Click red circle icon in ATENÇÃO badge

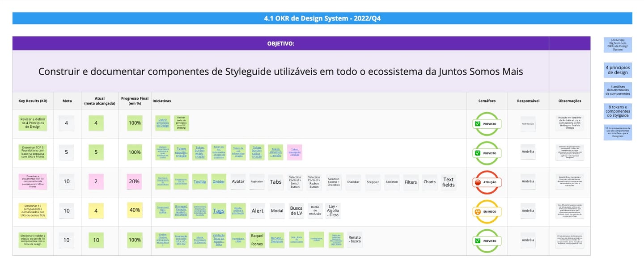click(477, 182)
